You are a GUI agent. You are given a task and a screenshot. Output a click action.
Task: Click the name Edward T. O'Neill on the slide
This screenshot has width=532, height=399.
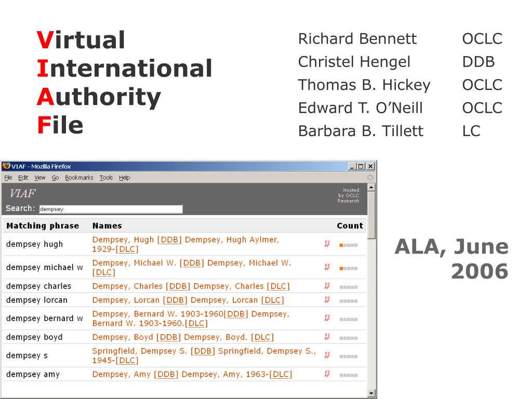click(361, 108)
